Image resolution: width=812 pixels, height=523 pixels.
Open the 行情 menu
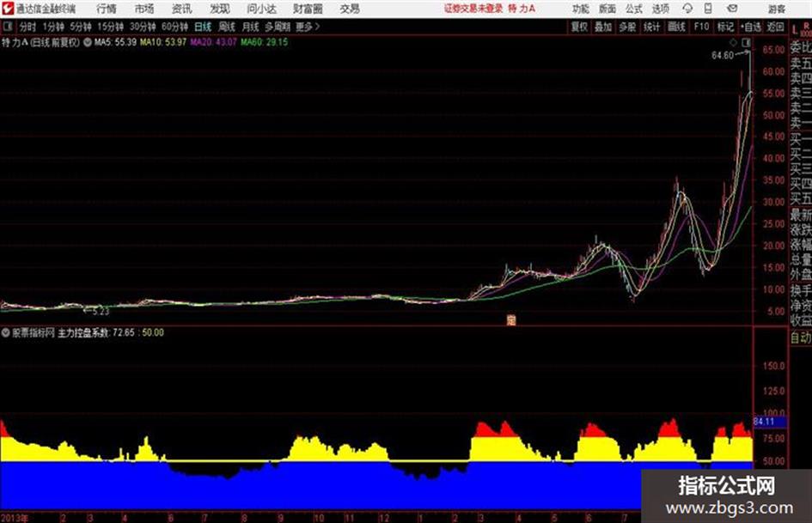(x=107, y=9)
